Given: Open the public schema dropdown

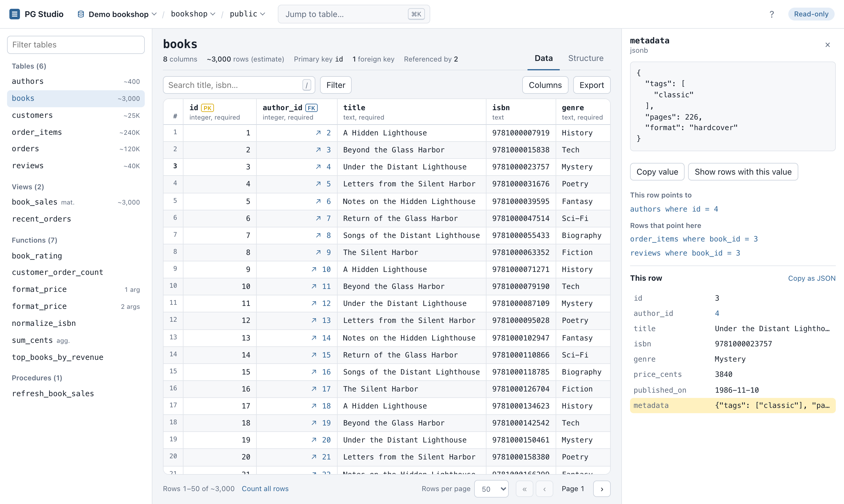Looking at the screenshot, I should 247,14.
